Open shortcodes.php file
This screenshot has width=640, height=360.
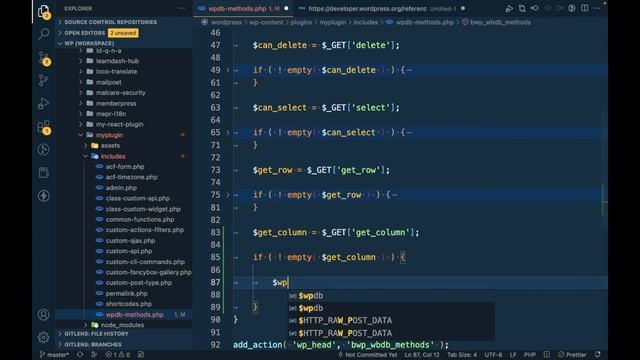click(x=129, y=304)
